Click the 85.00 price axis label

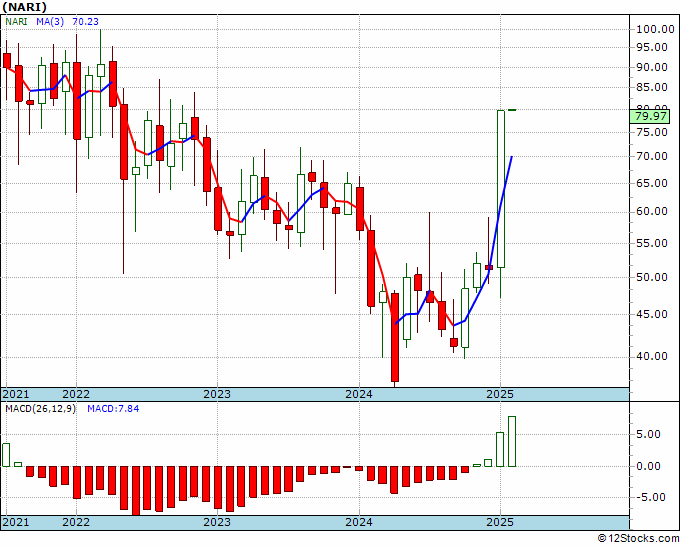652,88
